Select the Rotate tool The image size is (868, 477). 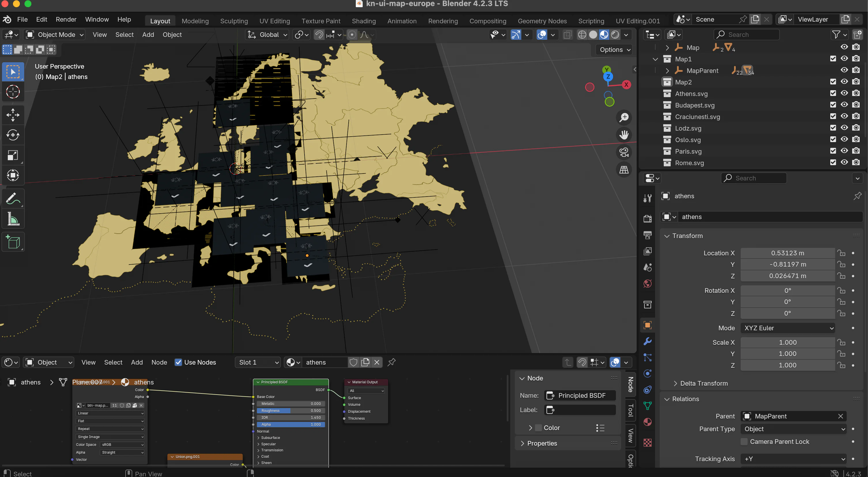(13, 135)
